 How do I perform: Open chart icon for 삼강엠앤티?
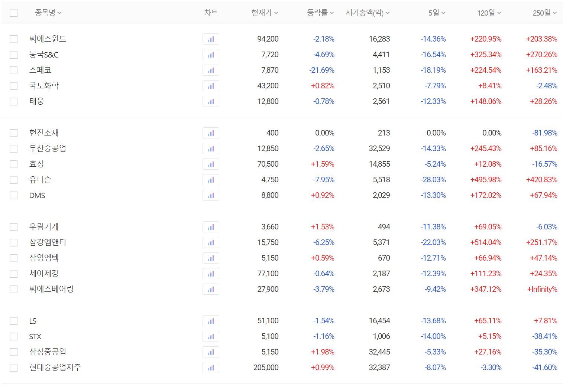(x=211, y=242)
